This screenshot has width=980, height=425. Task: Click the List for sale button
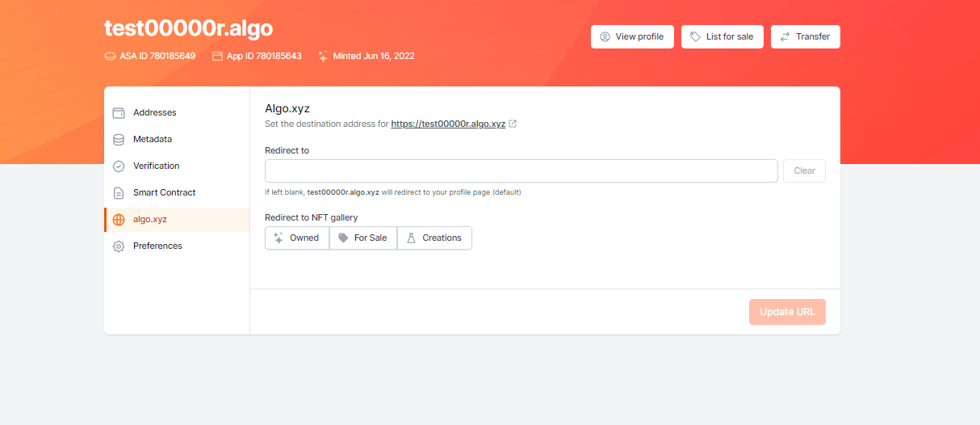(x=722, y=37)
